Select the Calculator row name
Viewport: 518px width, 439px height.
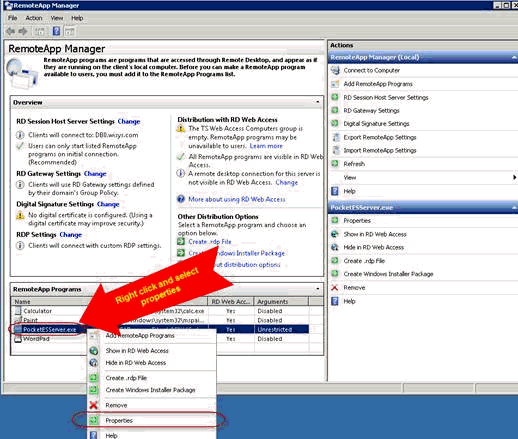pyautogui.click(x=37, y=311)
